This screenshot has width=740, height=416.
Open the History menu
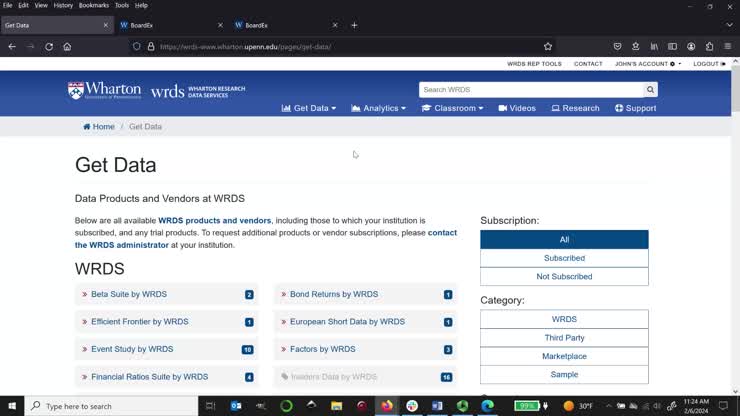tap(63, 5)
